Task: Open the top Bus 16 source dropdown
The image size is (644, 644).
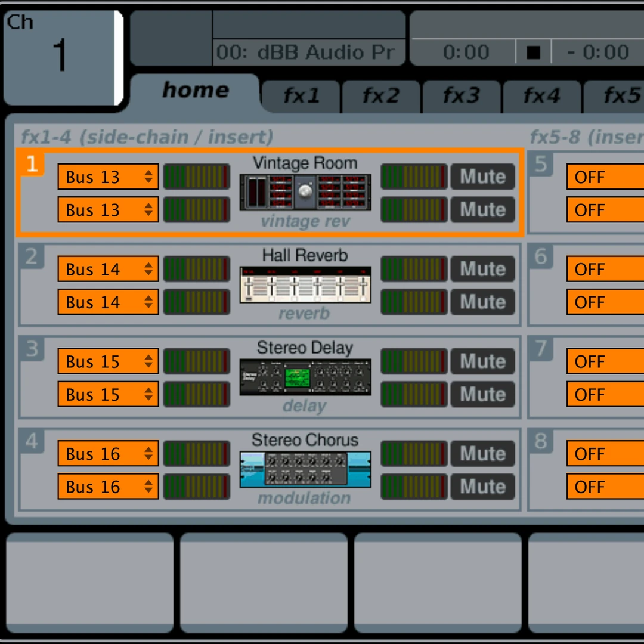Action: pyautogui.click(x=108, y=454)
